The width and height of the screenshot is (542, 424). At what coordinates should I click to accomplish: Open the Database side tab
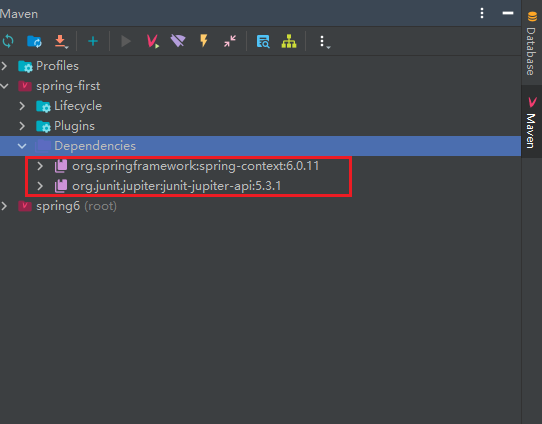tap(531, 43)
